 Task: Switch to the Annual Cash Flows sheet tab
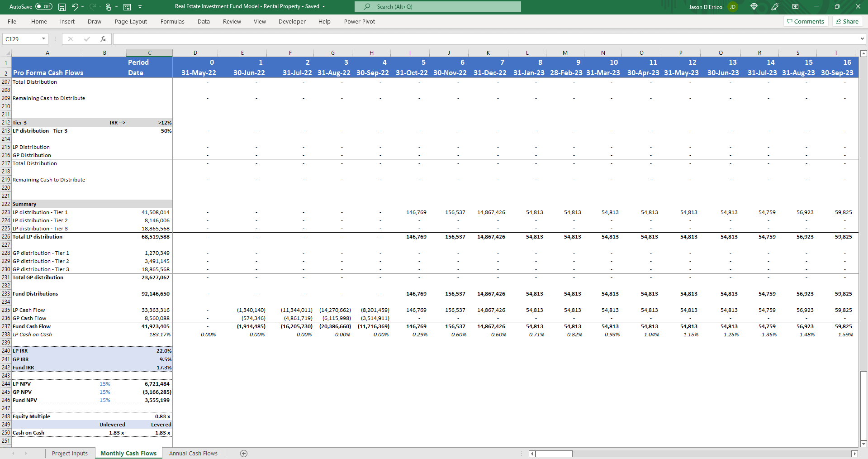tap(193, 453)
